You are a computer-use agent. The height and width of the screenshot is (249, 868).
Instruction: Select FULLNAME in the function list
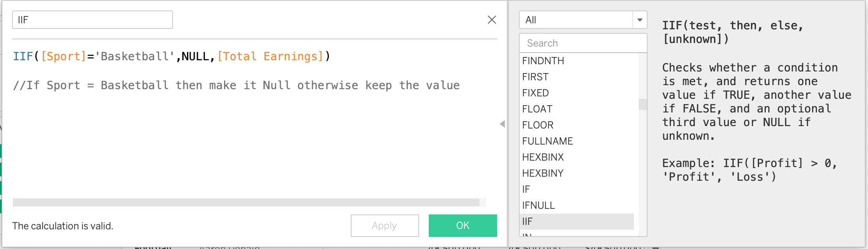(547, 141)
